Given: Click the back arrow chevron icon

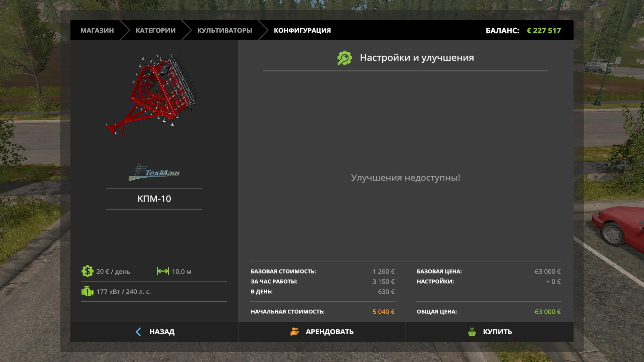Looking at the screenshot, I should [x=138, y=332].
